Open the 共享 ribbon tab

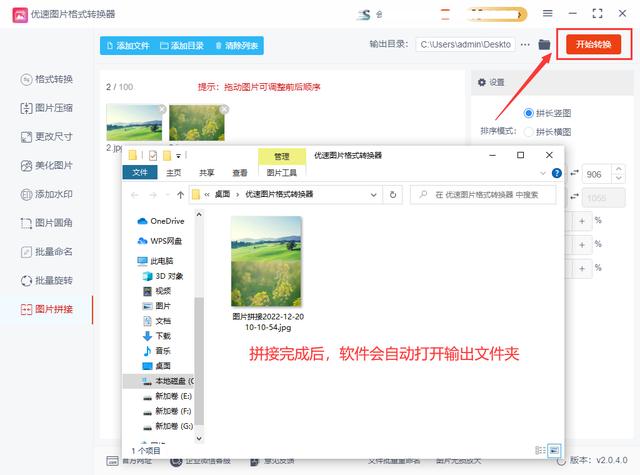click(207, 173)
